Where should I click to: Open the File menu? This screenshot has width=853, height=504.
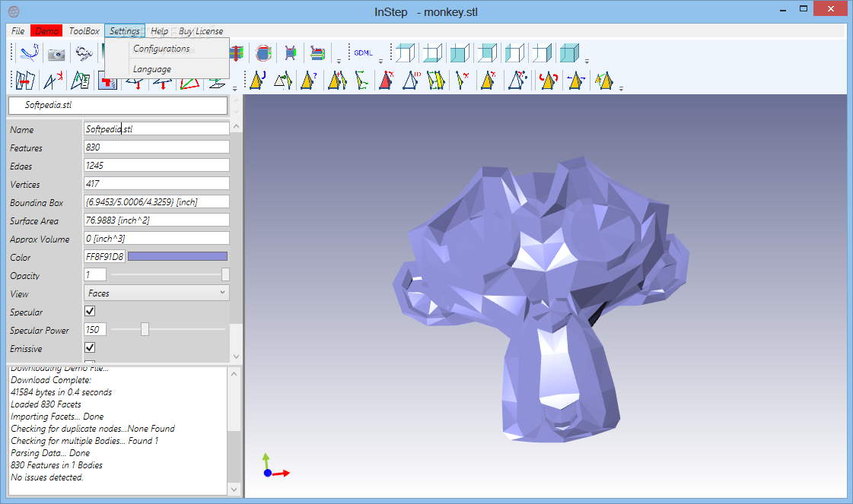tap(18, 31)
